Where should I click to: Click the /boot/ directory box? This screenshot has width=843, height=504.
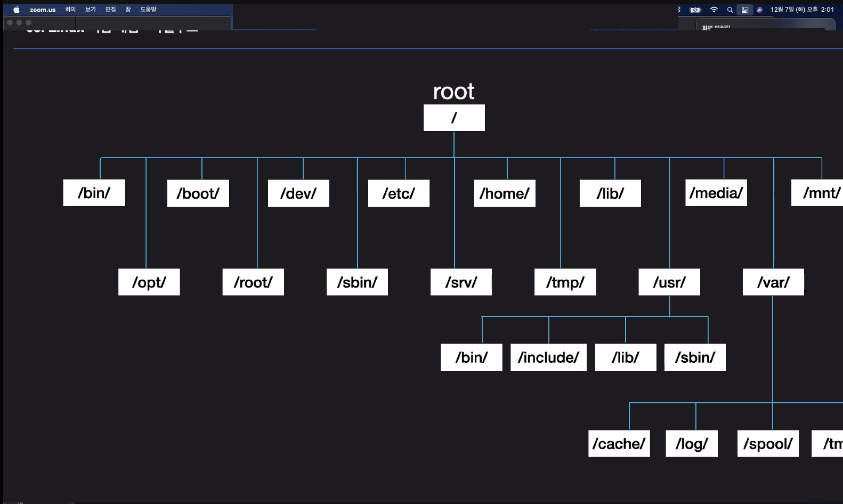[x=198, y=193]
